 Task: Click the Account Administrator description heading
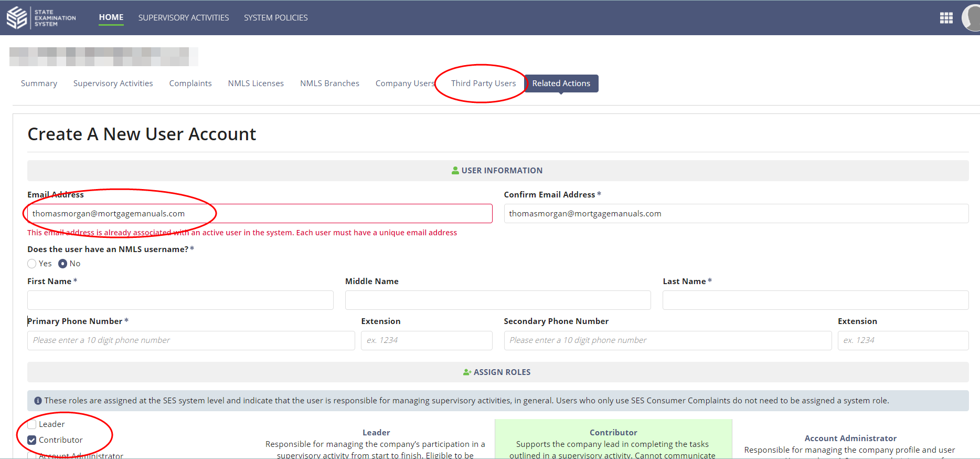(850, 439)
